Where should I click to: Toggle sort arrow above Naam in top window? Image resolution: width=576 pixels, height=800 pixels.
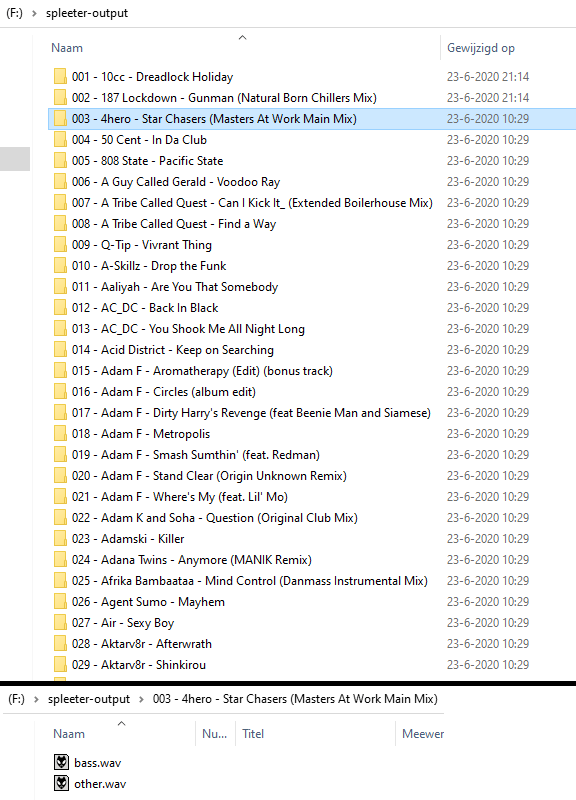pyautogui.click(x=243, y=37)
